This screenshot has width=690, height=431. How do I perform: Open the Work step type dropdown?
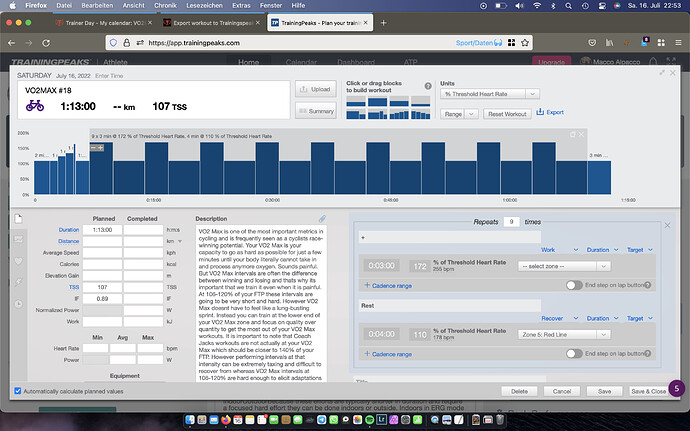pos(559,250)
